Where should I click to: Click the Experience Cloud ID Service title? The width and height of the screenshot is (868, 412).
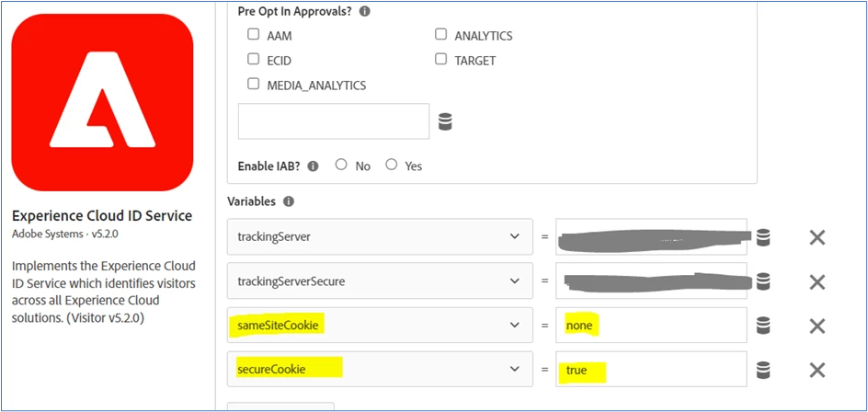tap(102, 215)
